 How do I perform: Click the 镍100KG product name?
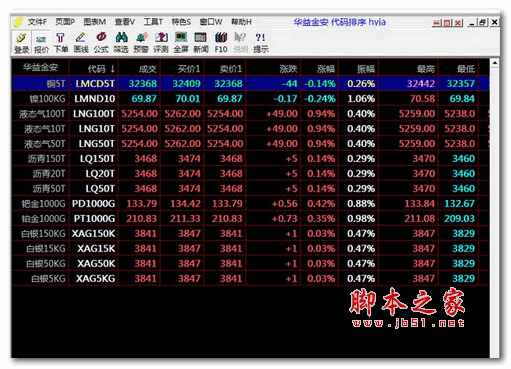47,99
